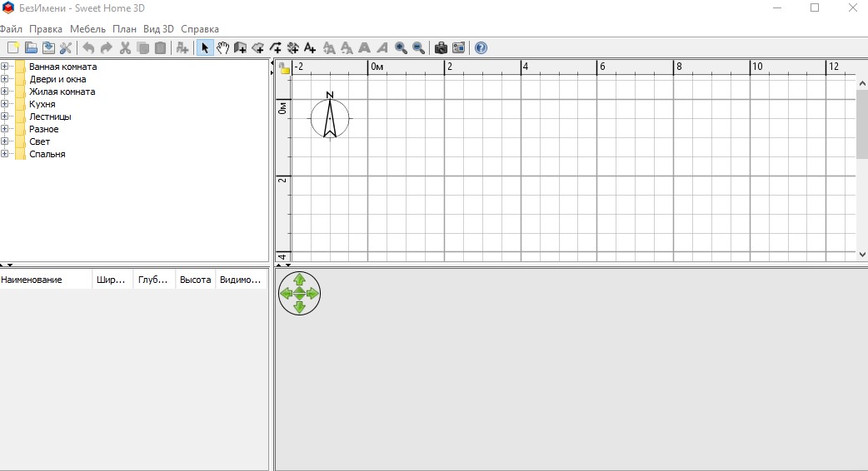The height and width of the screenshot is (471, 868).
Task: Redo the last undone action
Action: (107, 48)
